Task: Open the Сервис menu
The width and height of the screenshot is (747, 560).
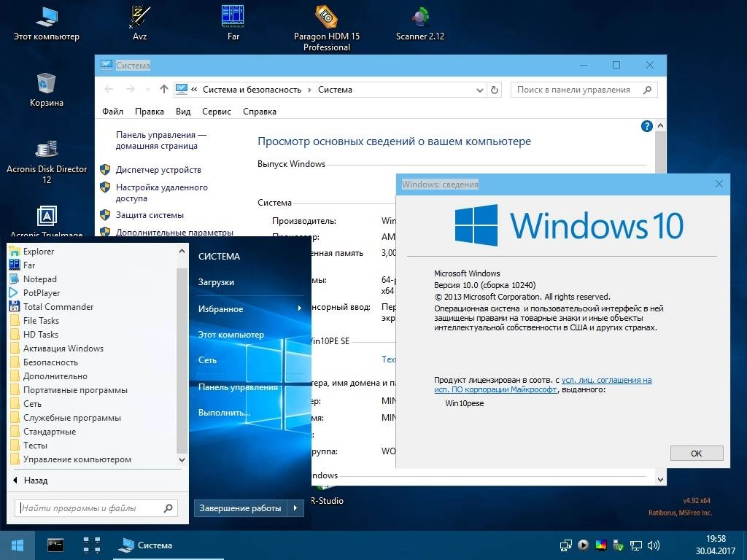Action: pos(216,112)
